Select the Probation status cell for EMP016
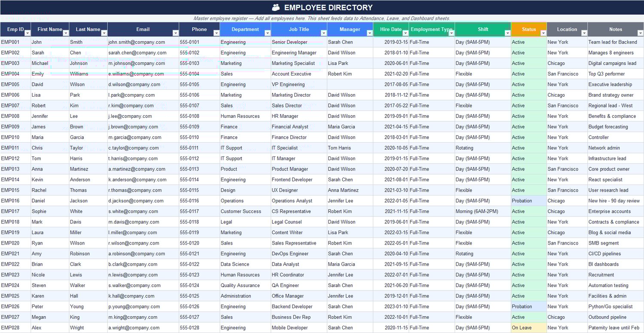Screen dimensions: 644x333 pyautogui.click(x=528, y=201)
